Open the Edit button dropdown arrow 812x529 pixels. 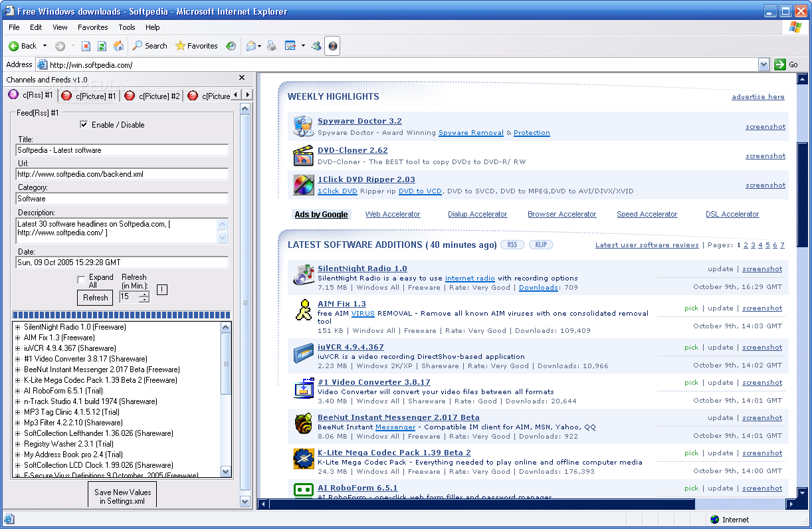pos(303,46)
